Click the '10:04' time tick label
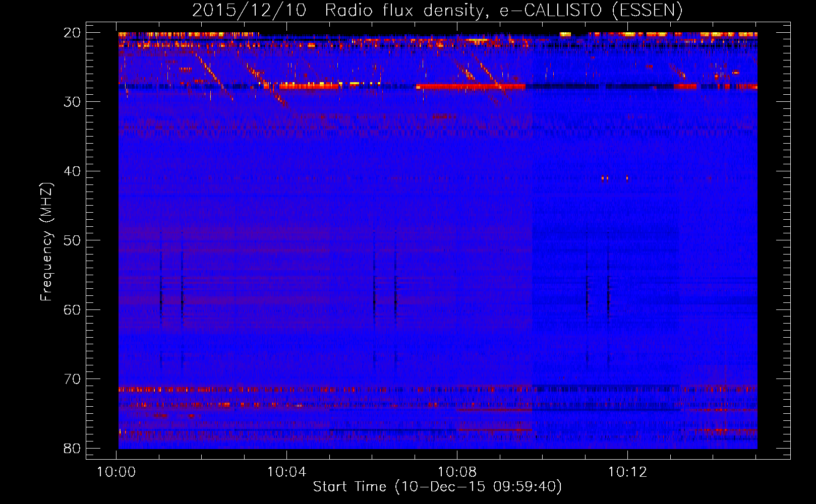Viewport: 816px width, 504px height. click(x=287, y=472)
